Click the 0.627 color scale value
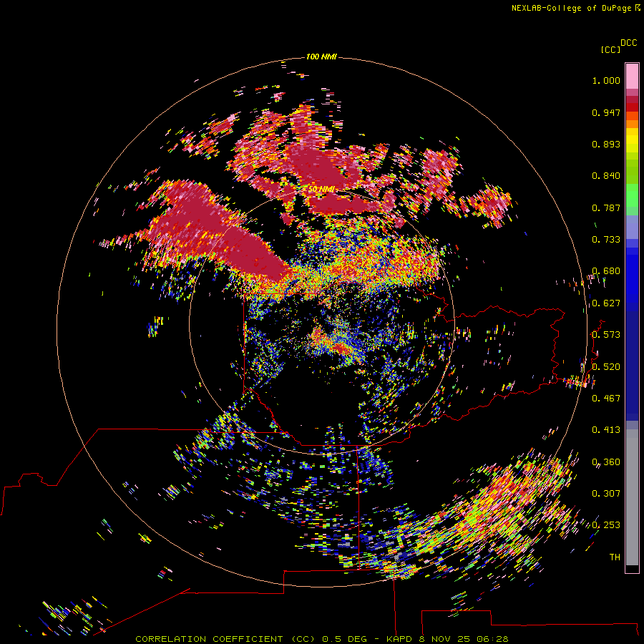This screenshot has width=644, height=644. tap(606, 303)
